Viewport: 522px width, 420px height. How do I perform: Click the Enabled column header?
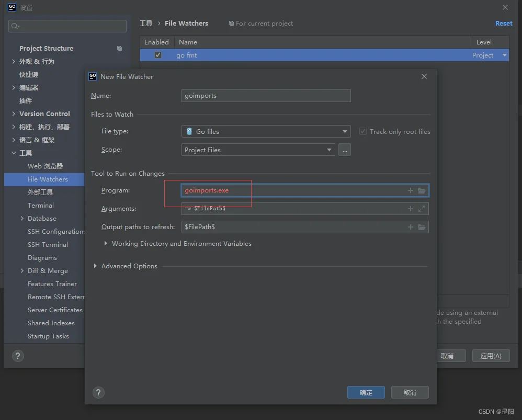click(x=156, y=42)
